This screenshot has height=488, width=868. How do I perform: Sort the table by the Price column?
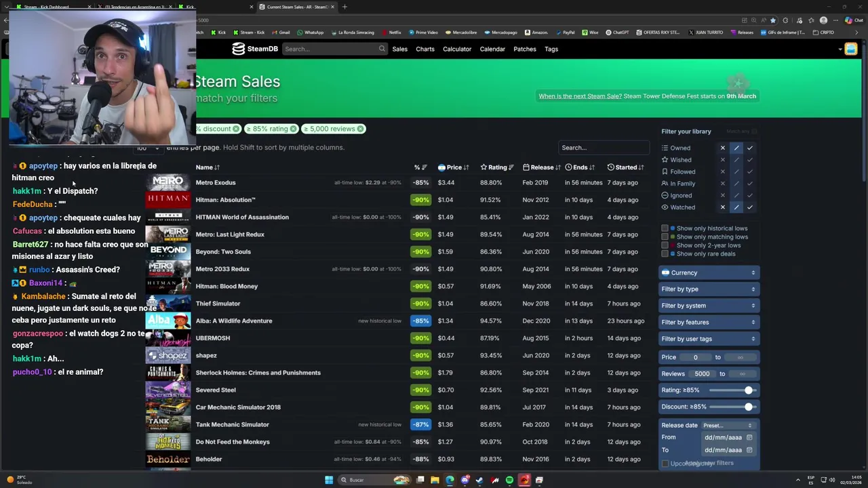coord(454,167)
